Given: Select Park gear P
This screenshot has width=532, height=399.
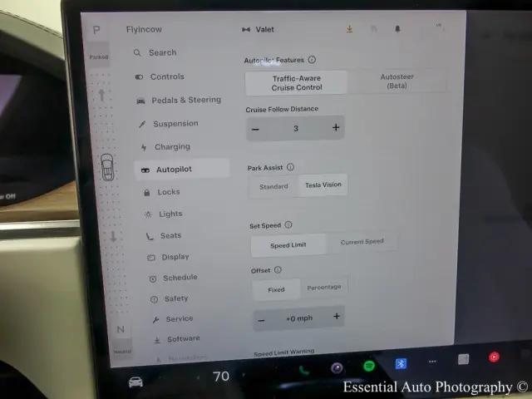Looking at the screenshot, I should pyautogui.click(x=96, y=30).
